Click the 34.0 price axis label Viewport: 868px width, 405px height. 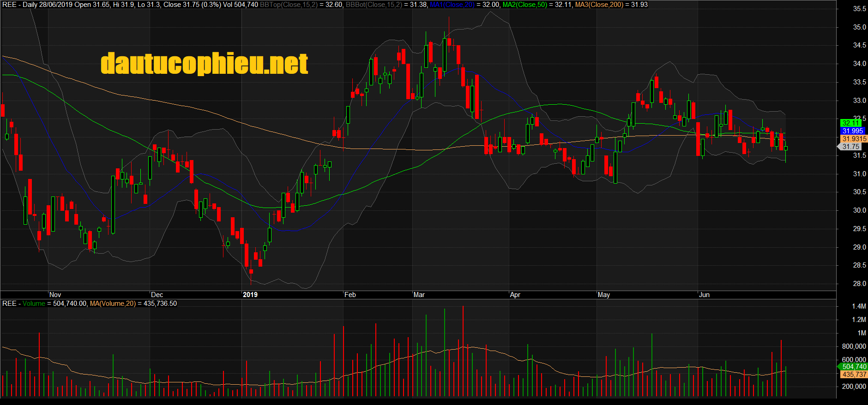pos(860,64)
